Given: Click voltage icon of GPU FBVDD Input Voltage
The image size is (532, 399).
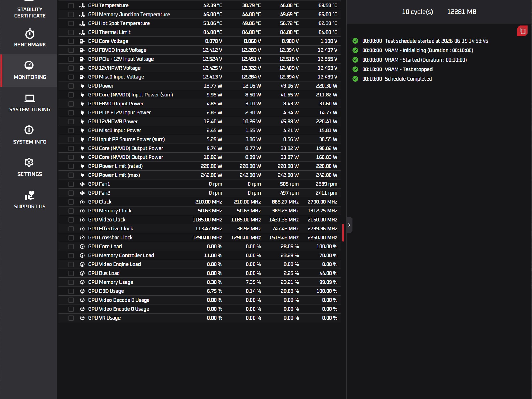Looking at the screenshot, I should 82,50.
